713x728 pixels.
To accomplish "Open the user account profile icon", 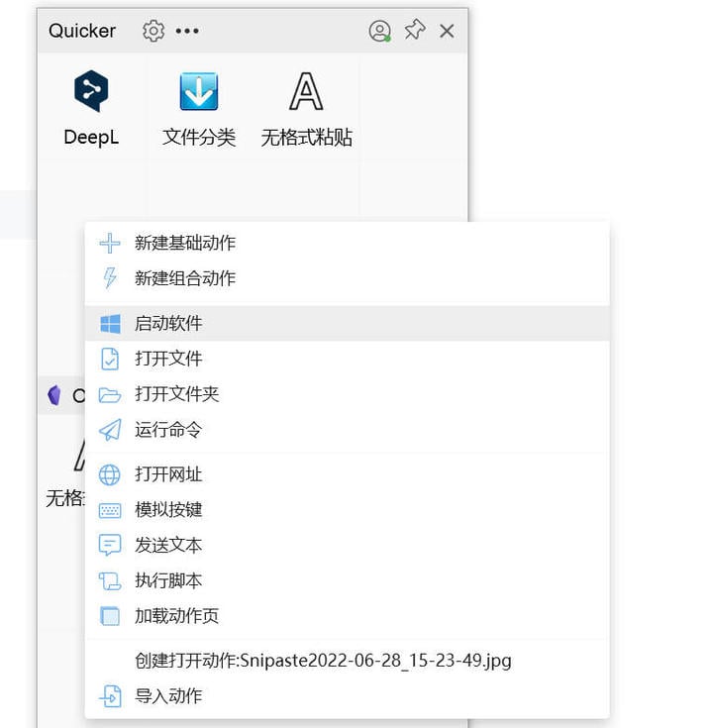I will click(379, 31).
